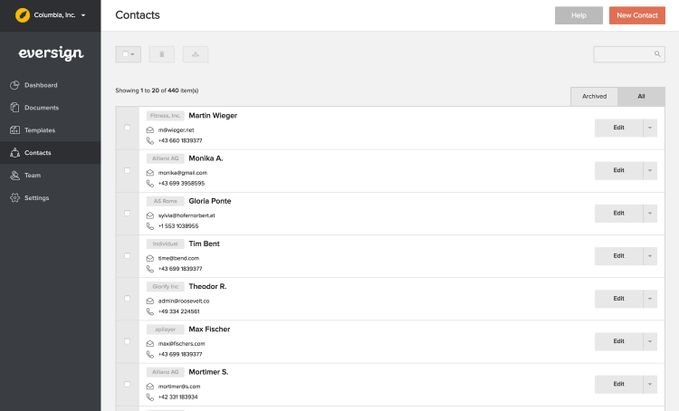This screenshot has height=411, width=679.
Task: Select Gloria Ponte's row checkbox
Action: coord(127,213)
